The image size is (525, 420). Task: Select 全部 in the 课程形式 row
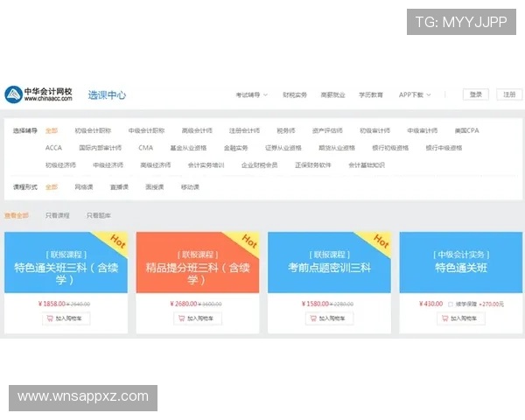(52, 187)
